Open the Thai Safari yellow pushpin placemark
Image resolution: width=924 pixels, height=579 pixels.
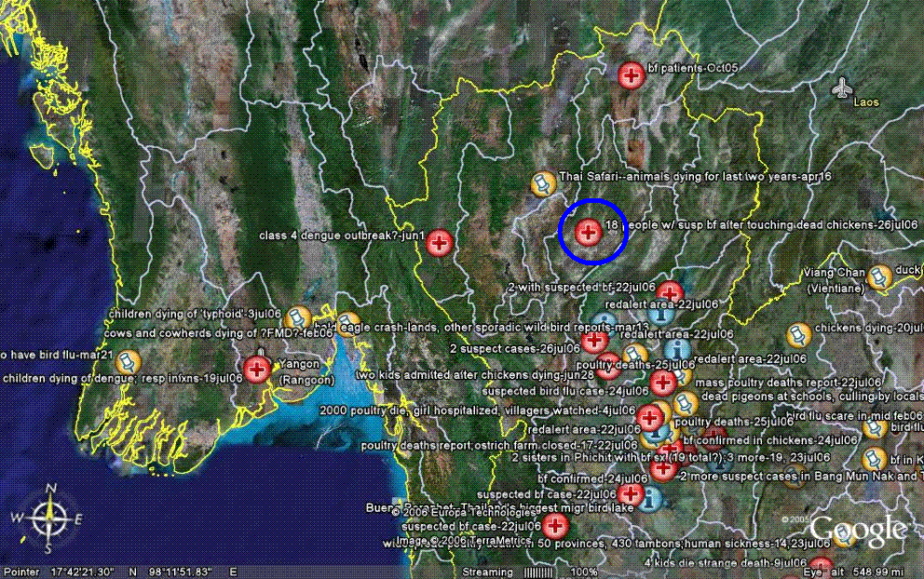542,183
